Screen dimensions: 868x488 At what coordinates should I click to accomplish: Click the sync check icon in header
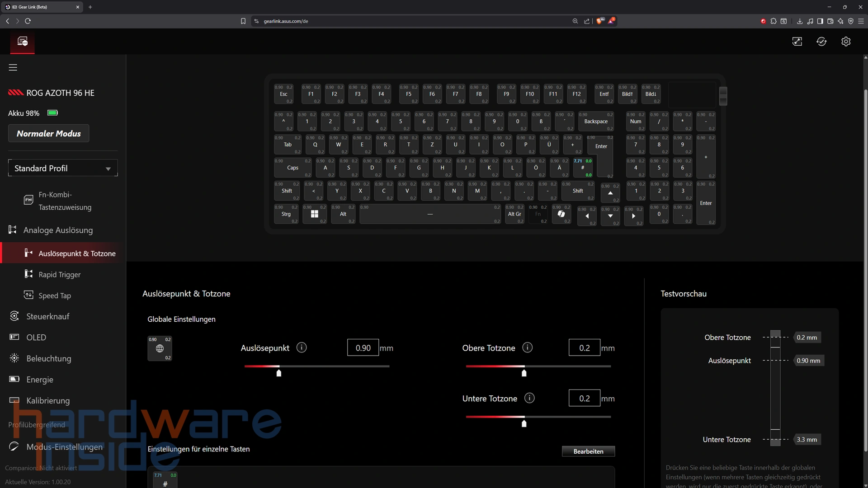821,42
